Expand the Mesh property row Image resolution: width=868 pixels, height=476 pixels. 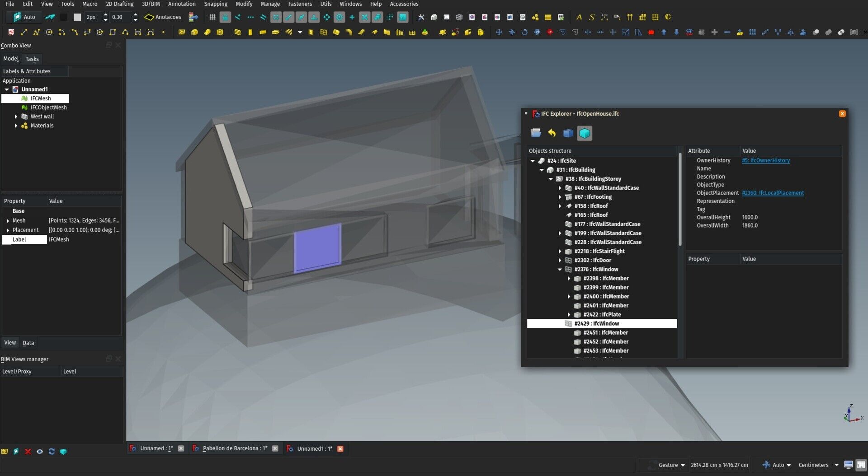(x=8, y=221)
